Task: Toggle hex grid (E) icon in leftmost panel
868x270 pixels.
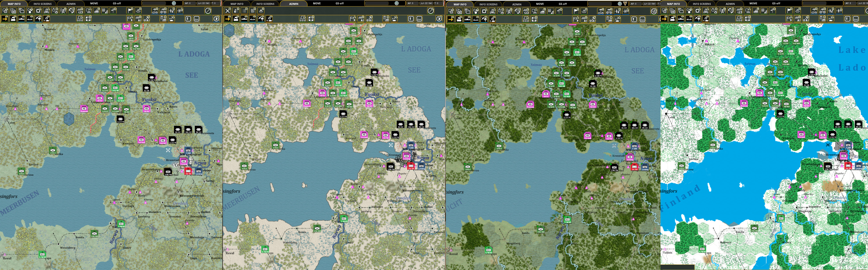Action: (x=30, y=11)
